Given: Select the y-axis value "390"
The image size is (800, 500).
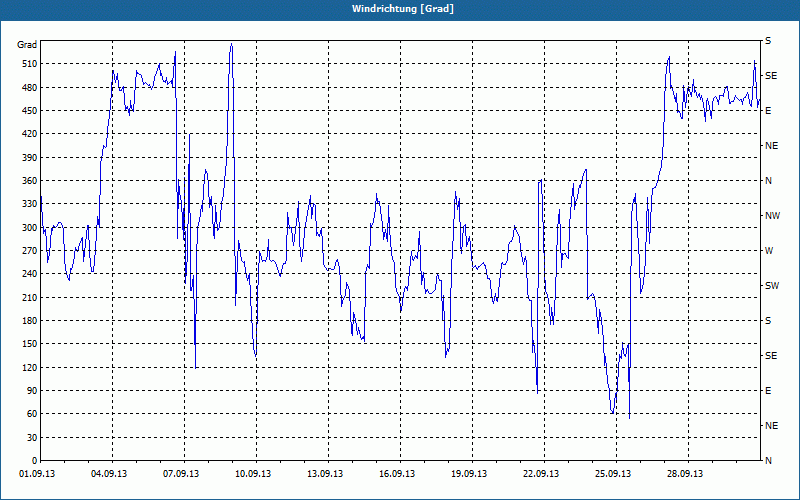Looking at the screenshot, I should coord(30,157).
